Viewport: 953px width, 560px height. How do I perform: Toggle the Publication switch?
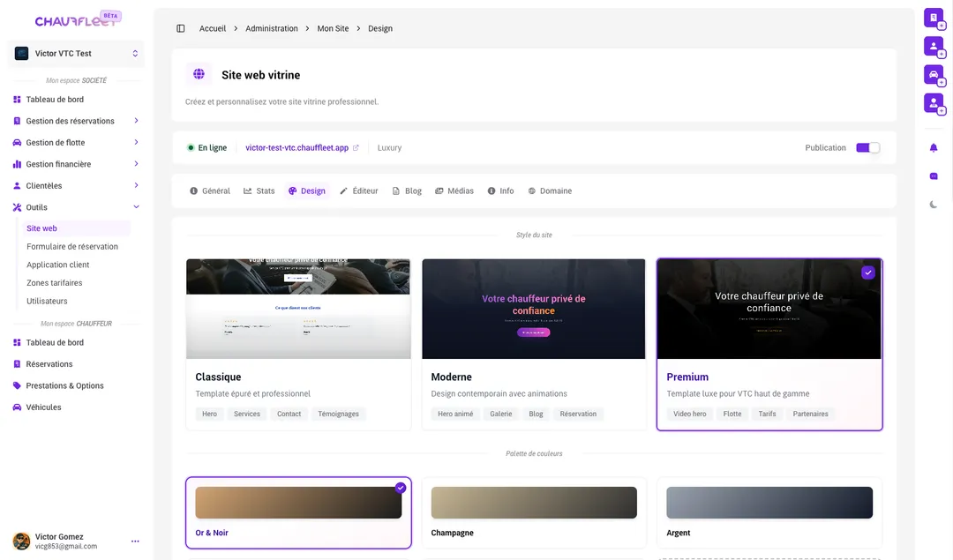tap(867, 147)
